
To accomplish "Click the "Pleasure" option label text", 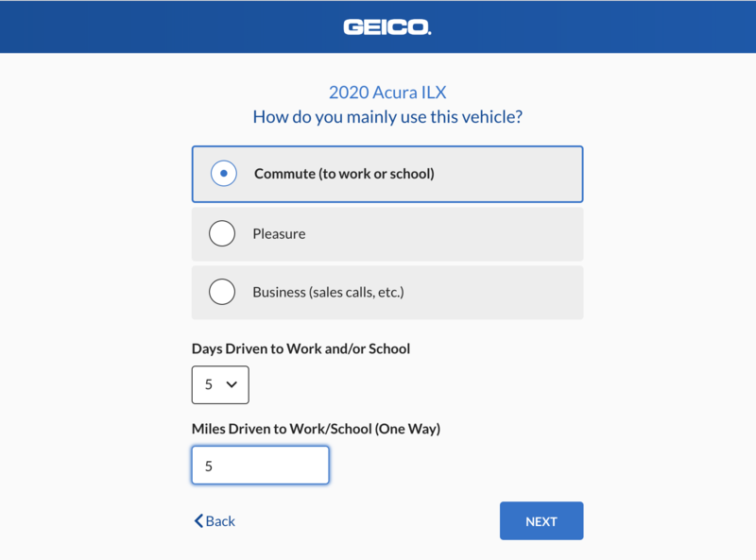I will point(279,234).
